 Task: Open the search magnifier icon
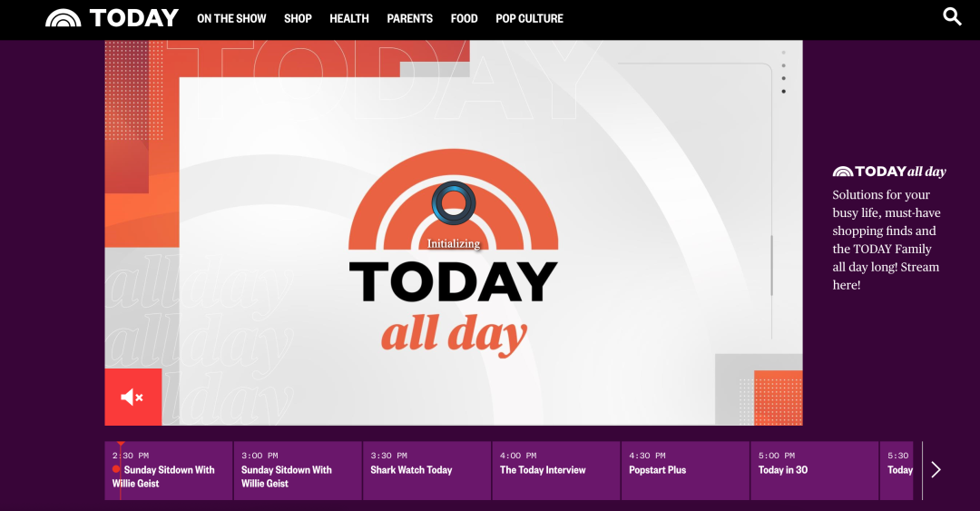pyautogui.click(x=952, y=16)
